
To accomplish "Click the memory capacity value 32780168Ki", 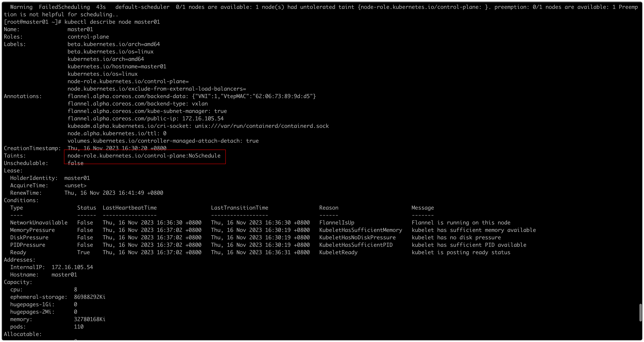I will [90, 319].
